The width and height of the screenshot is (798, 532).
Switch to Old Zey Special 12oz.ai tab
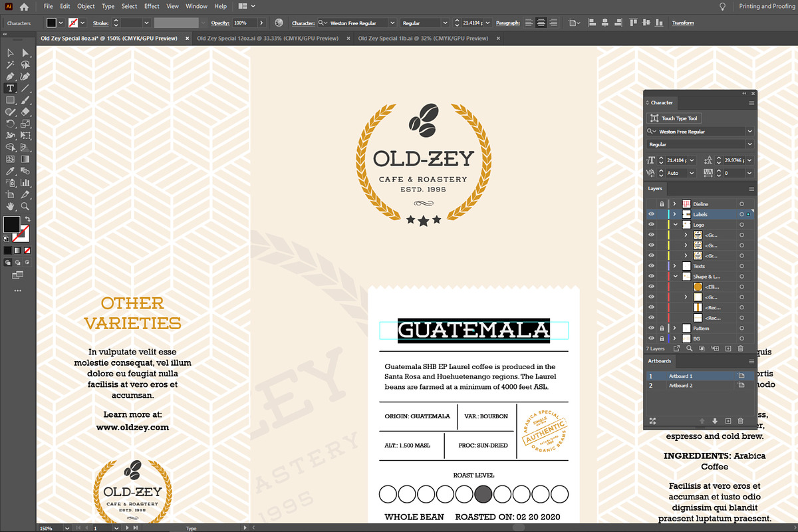[267, 39]
